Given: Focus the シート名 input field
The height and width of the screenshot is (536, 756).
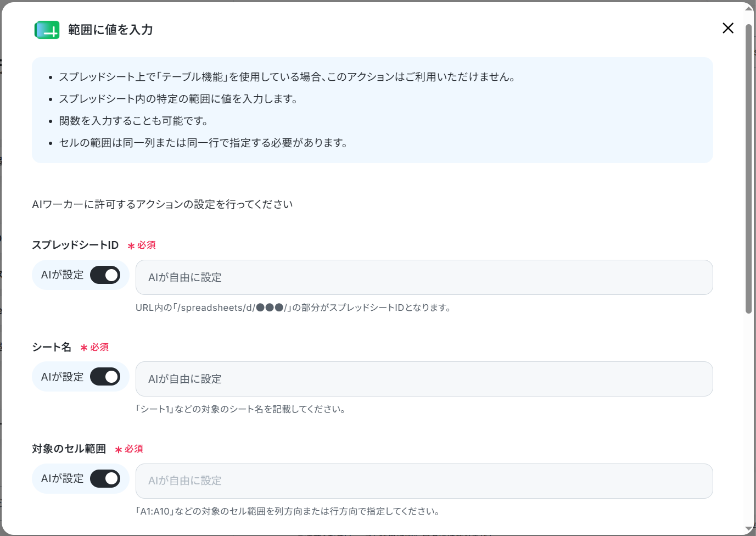Looking at the screenshot, I should [424, 379].
